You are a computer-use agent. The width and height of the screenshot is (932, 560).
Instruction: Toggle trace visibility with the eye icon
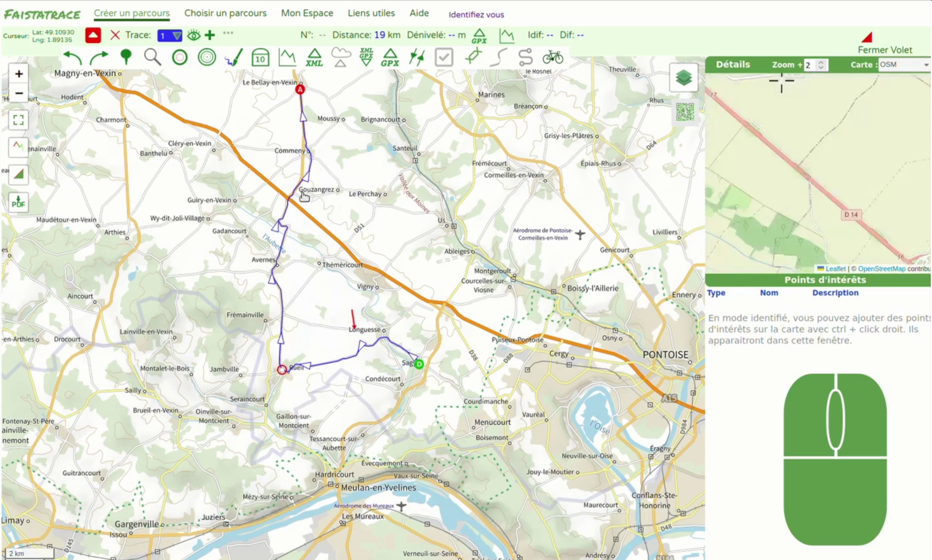(x=193, y=35)
